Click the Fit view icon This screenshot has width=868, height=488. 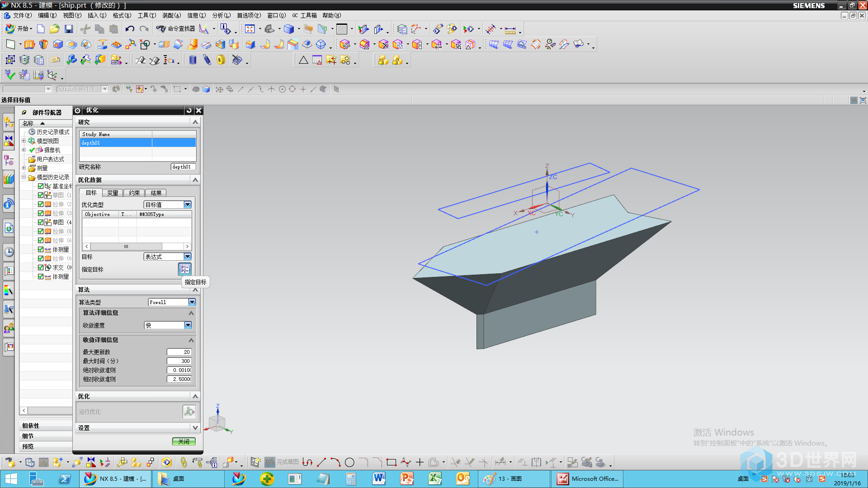(250, 29)
